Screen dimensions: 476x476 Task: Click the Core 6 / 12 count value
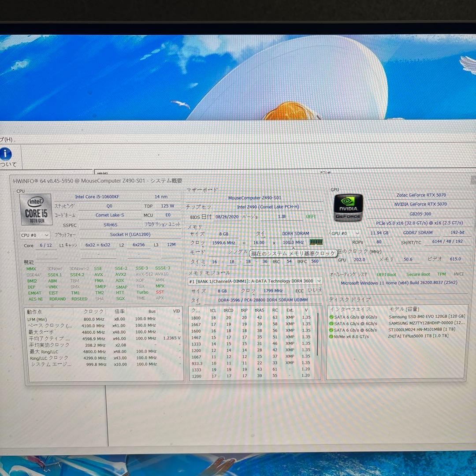pos(46,245)
